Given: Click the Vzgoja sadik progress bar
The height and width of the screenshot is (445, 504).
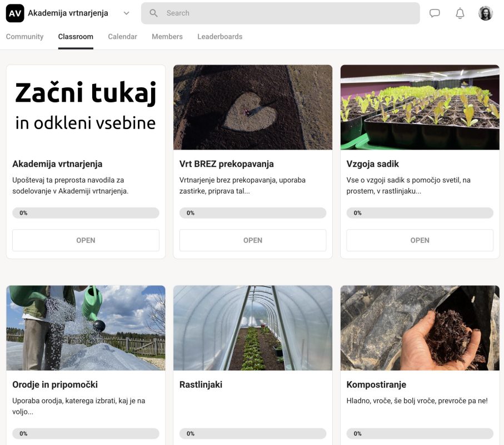Looking at the screenshot, I should pyautogui.click(x=420, y=213).
